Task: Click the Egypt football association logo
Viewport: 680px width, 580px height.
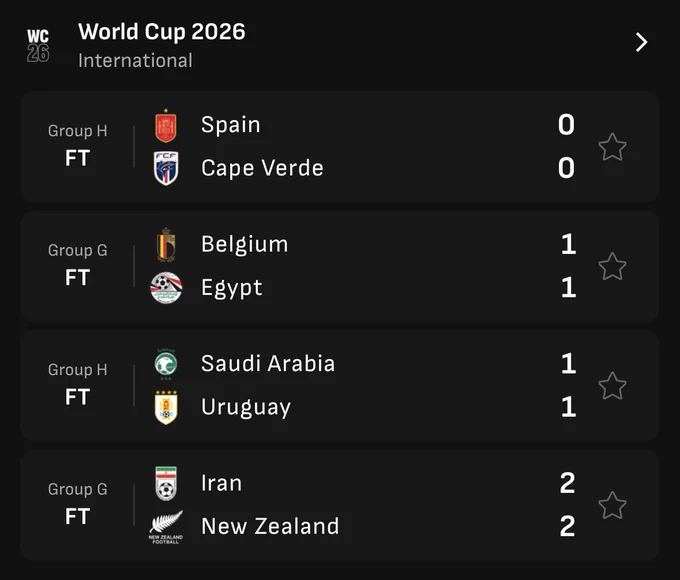Action: 166,288
